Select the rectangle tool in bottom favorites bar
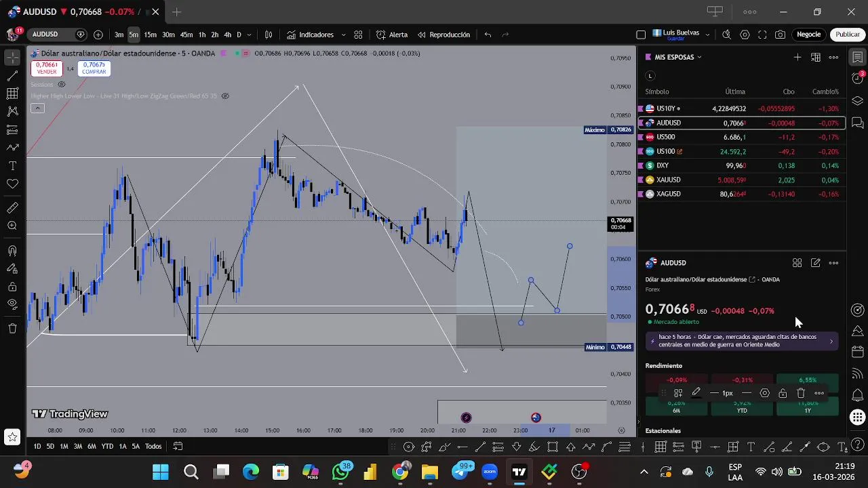 tap(553, 447)
